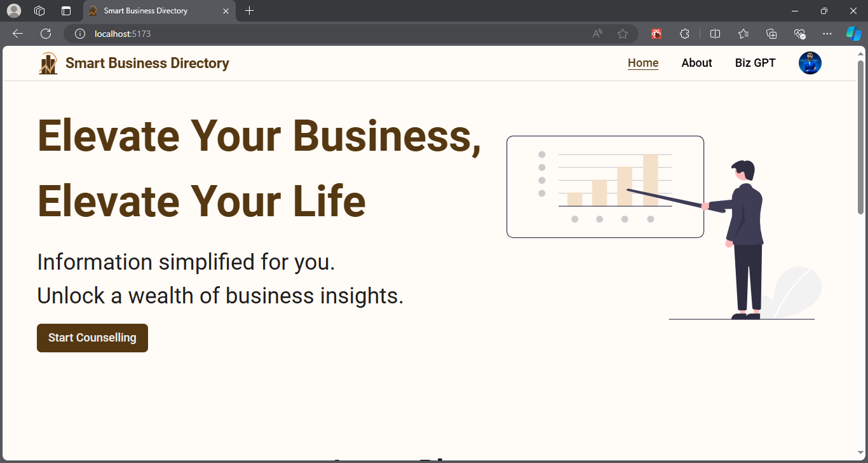
Task: Open the browser extensions puzzle icon
Action: [684, 34]
